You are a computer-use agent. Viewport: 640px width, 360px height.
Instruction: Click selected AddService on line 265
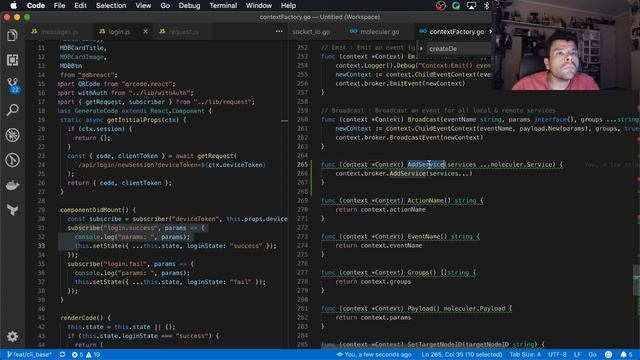click(426, 164)
